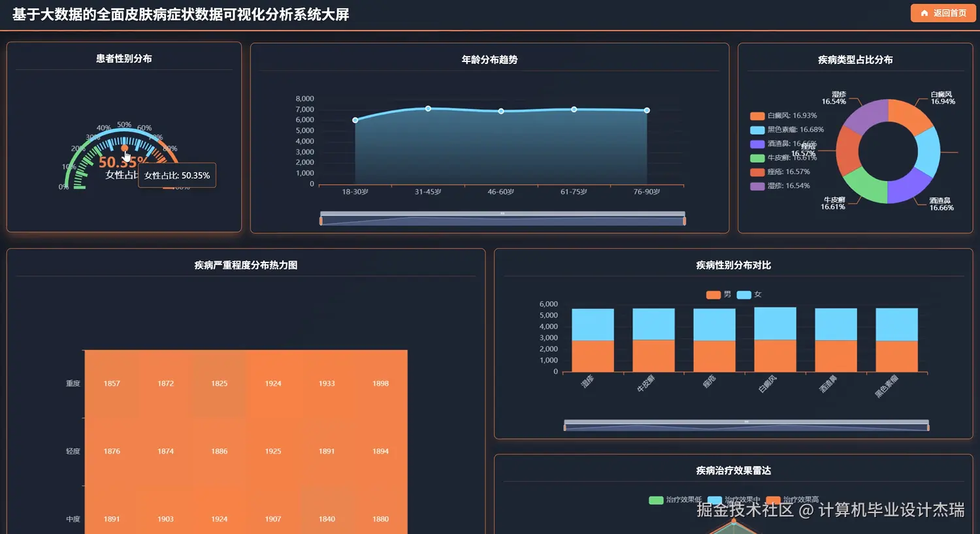
Task: Open the homepage via 返回首页 button
Action: click(943, 13)
